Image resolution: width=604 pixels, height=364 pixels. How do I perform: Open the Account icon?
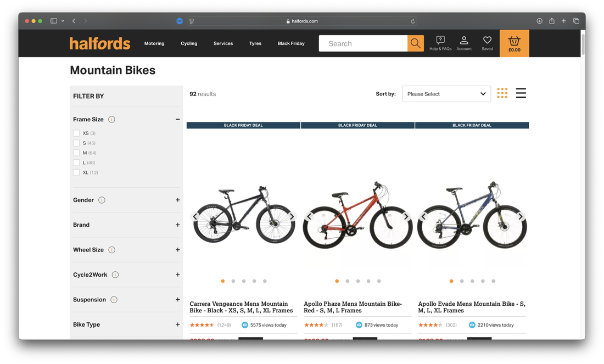pyautogui.click(x=464, y=43)
